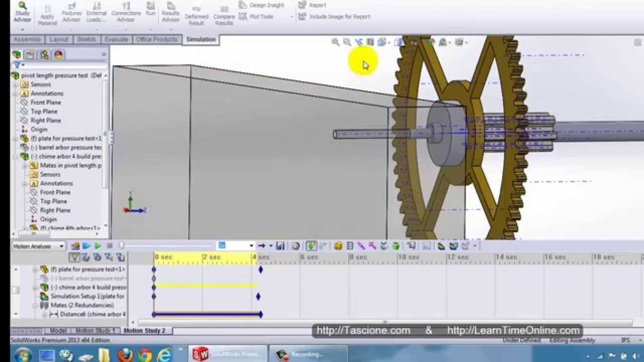Click Compare Results
Viewport: 644px width, 362px height.
[x=224, y=16]
